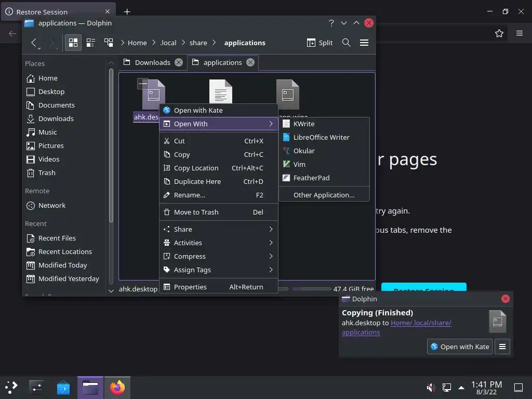Choose Copy Location menu entry
This screenshot has height=399, width=532.
coord(219,168)
